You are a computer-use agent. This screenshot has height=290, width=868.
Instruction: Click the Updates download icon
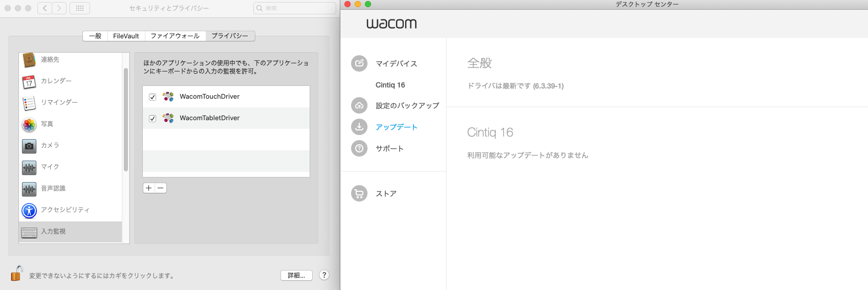[x=359, y=127]
